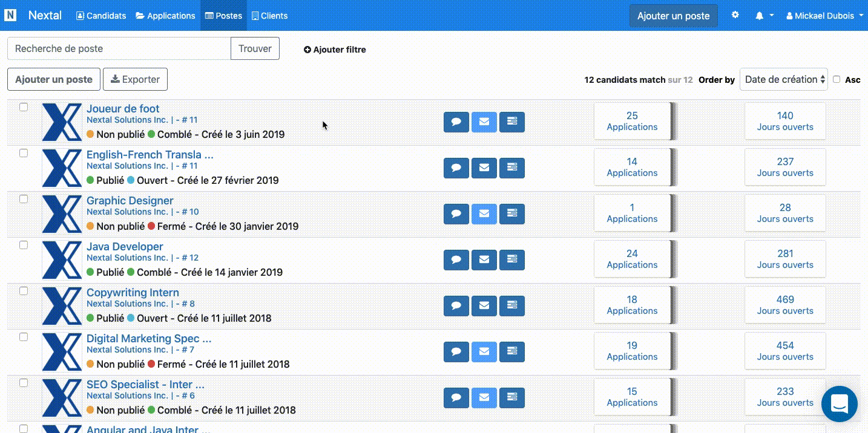This screenshot has width=868, height=433.
Task: Open 24 Applications for Java Developer
Action: tap(632, 259)
